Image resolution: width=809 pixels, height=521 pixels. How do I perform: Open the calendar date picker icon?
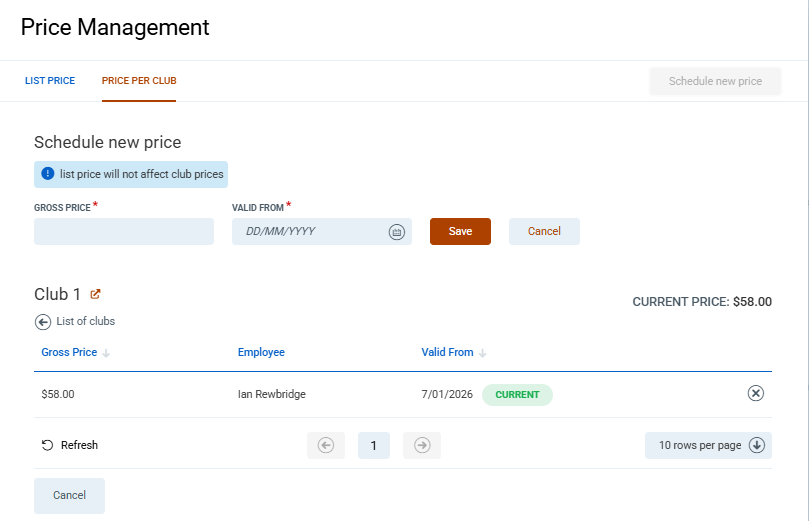(396, 232)
